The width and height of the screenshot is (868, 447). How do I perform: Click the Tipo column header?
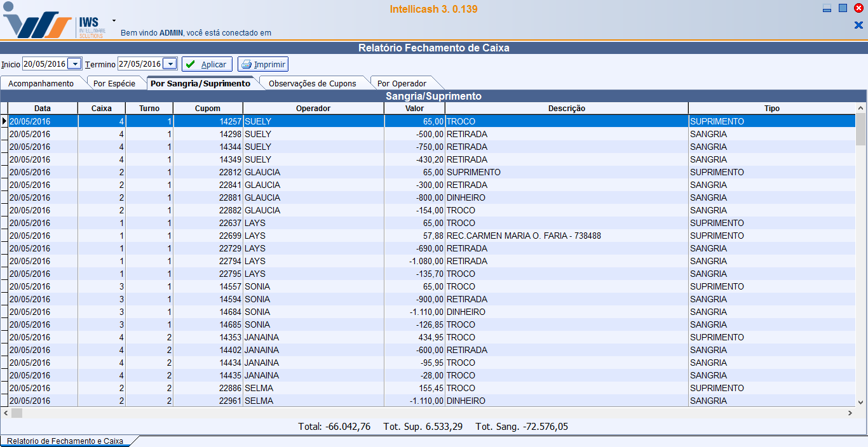point(772,109)
